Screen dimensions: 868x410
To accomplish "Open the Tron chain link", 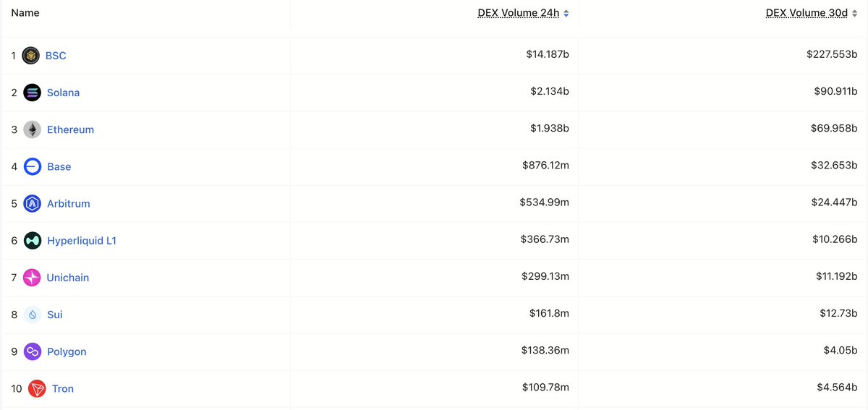I will click(x=63, y=388).
